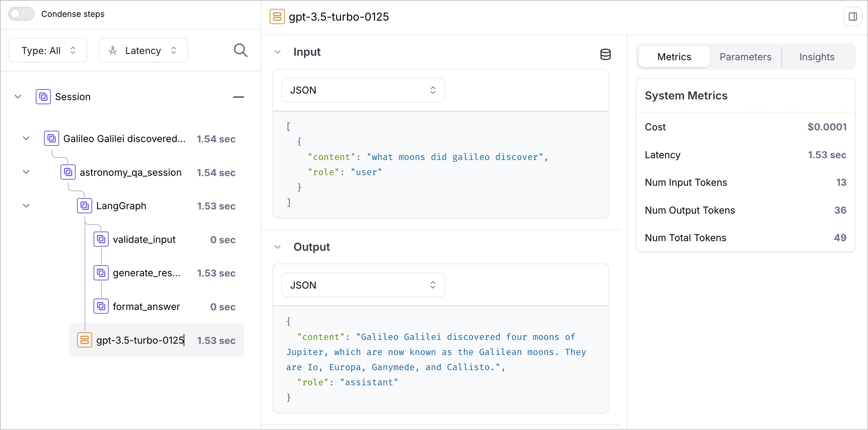This screenshot has width=868, height=430.
Task: Open the Input JSON format dropdown
Action: [x=363, y=90]
